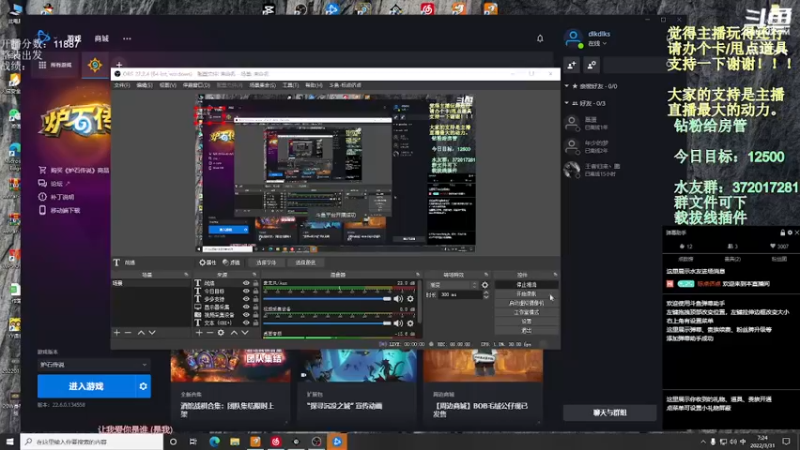Open OBS 工具(T) menu
The height and width of the screenshot is (450, 800).
290,85
